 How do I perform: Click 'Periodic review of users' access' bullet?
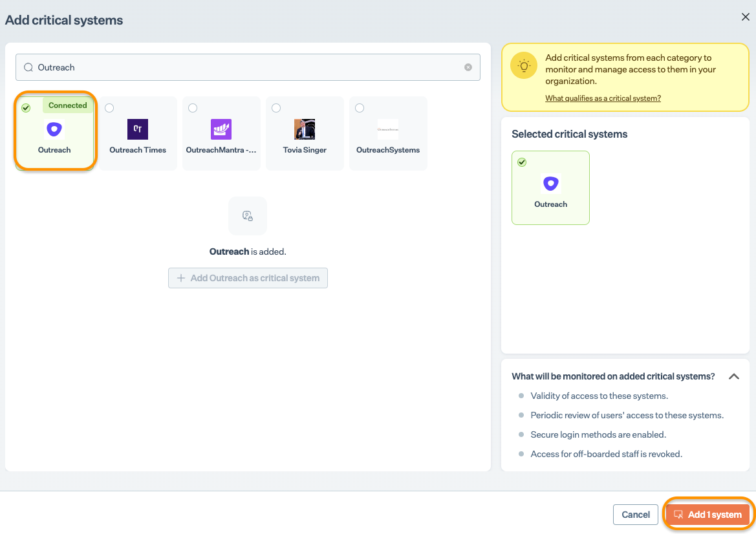(x=627, y=416)
